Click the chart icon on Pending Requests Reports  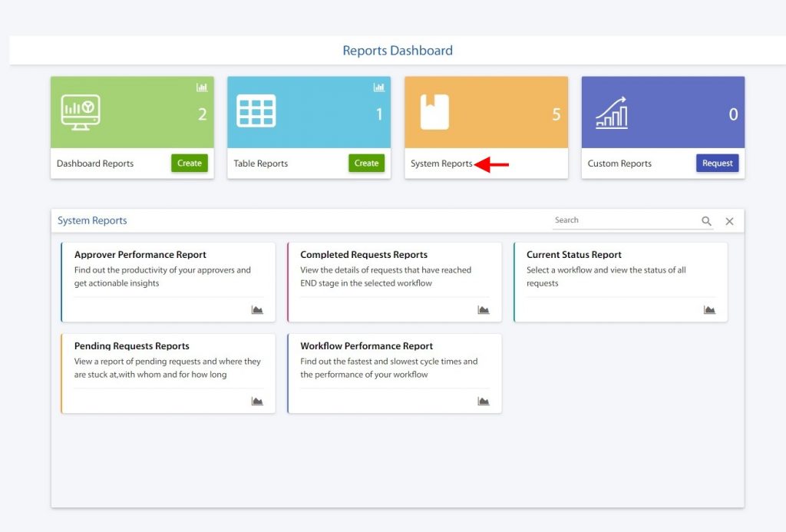coord(258,401)
